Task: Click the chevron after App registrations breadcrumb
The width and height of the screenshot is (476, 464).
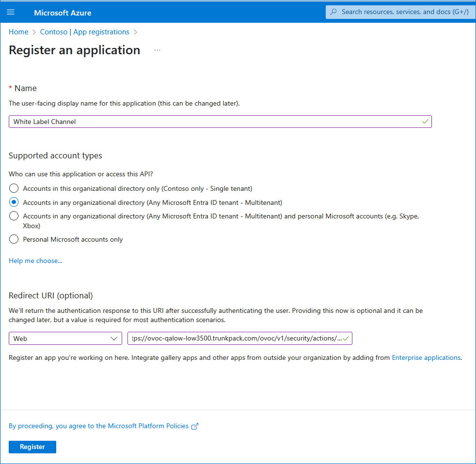Action: coord(135,32)
